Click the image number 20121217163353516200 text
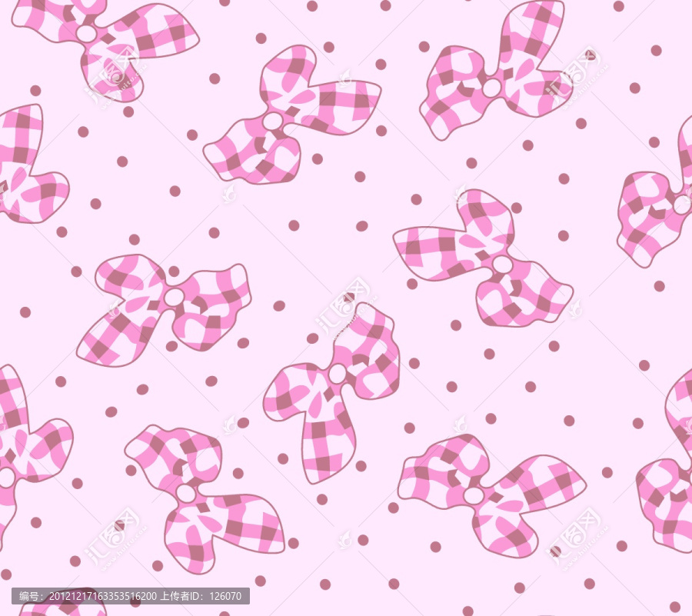Image resolution: width=692 pixels, height=616 pixels. [x=102, y=596]
